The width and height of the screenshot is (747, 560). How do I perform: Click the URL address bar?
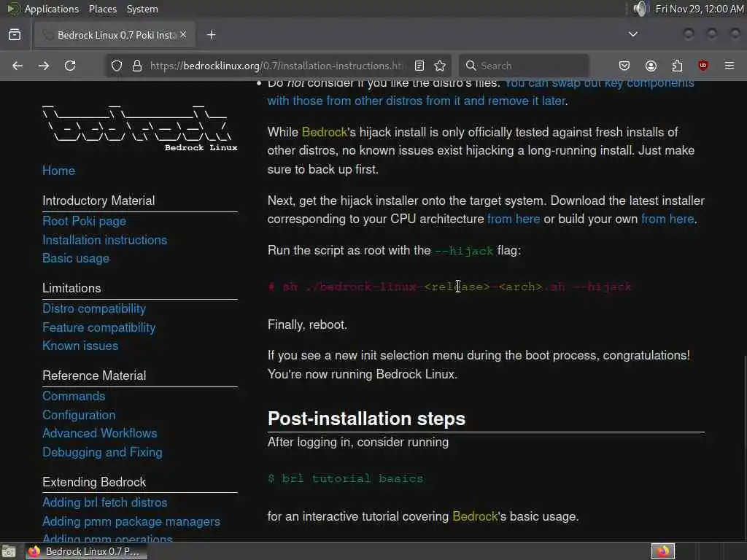pos(276,66)
